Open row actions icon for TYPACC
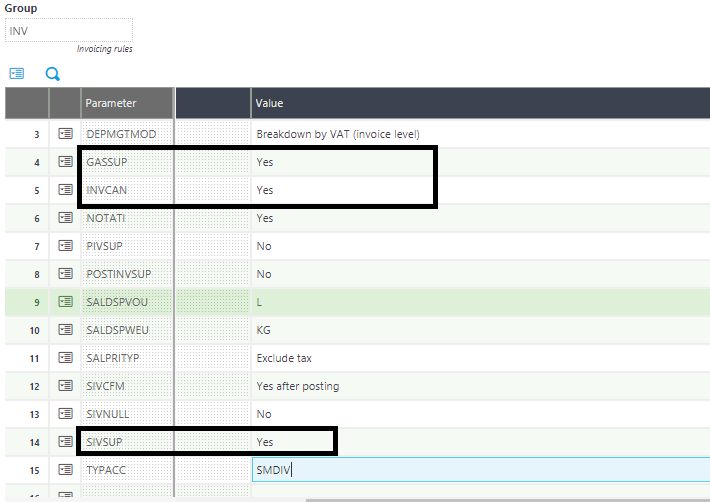 point(66,470)
